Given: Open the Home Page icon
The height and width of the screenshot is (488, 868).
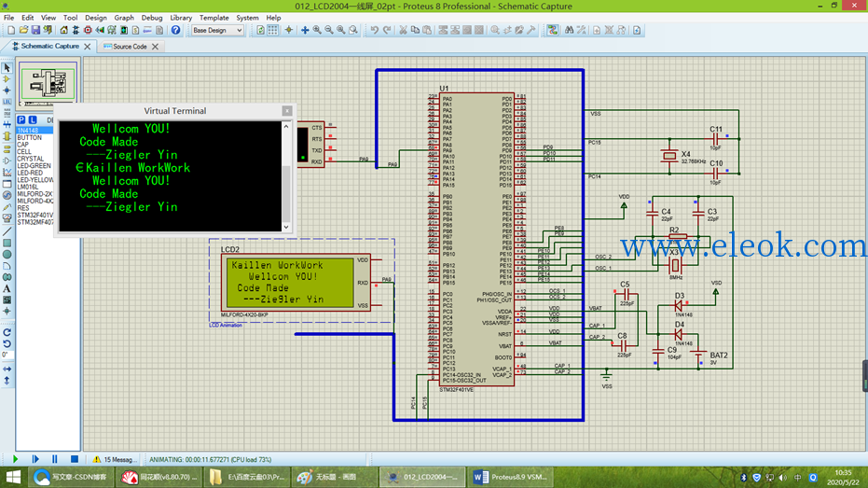Looking at the screenshot, I should click(63, 30).
